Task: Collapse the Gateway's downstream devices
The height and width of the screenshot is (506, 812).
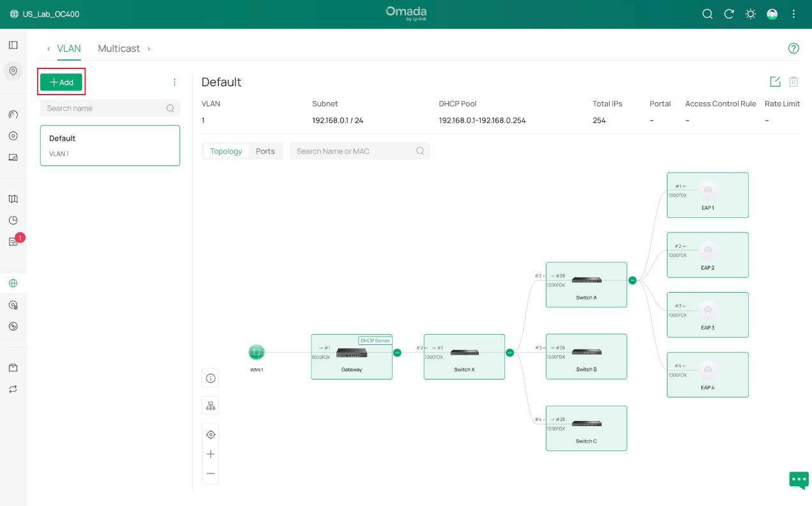Action: click(397, 352)
